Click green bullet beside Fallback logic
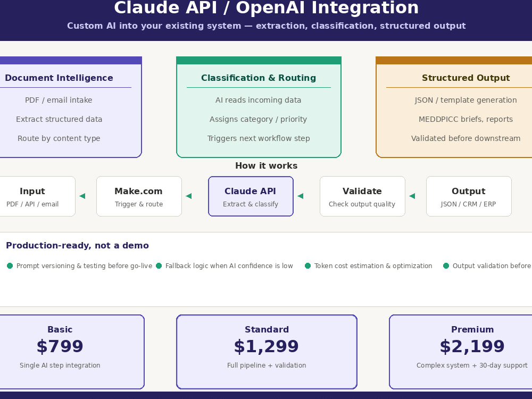 pyautogui.click(x=159, y=265)
